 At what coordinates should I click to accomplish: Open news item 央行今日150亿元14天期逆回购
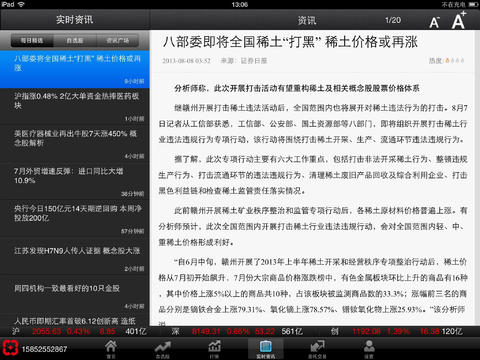75,219
